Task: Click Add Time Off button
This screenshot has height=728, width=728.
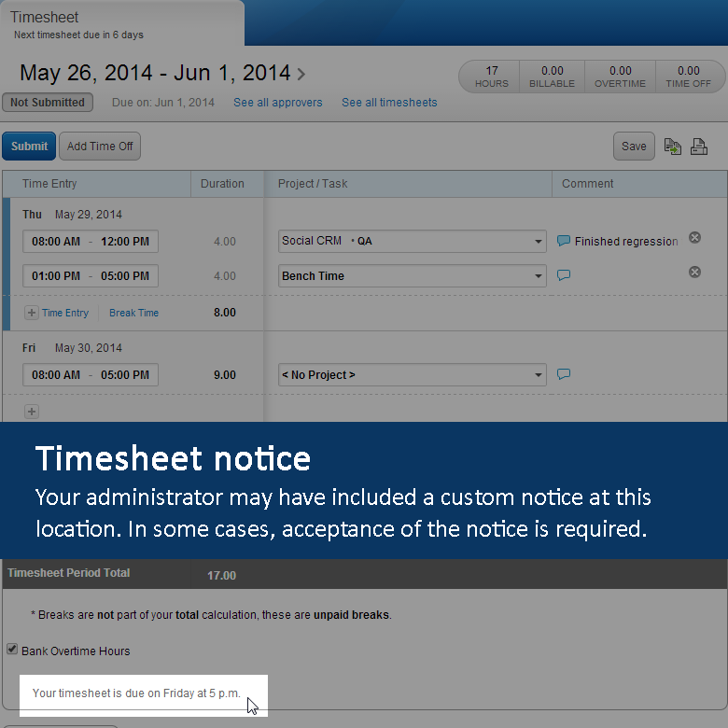Action: coord(100,147)
